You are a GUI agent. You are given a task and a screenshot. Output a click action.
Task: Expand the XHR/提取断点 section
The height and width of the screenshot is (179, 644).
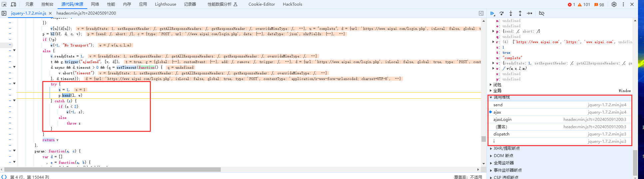[x=506, y=148]
